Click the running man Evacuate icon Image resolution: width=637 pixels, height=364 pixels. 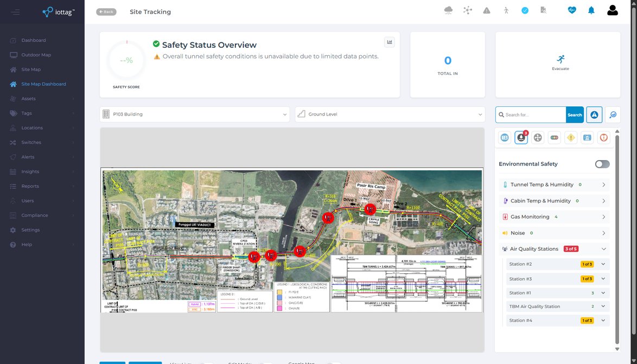pyautogui.click(x=560, y=59)
